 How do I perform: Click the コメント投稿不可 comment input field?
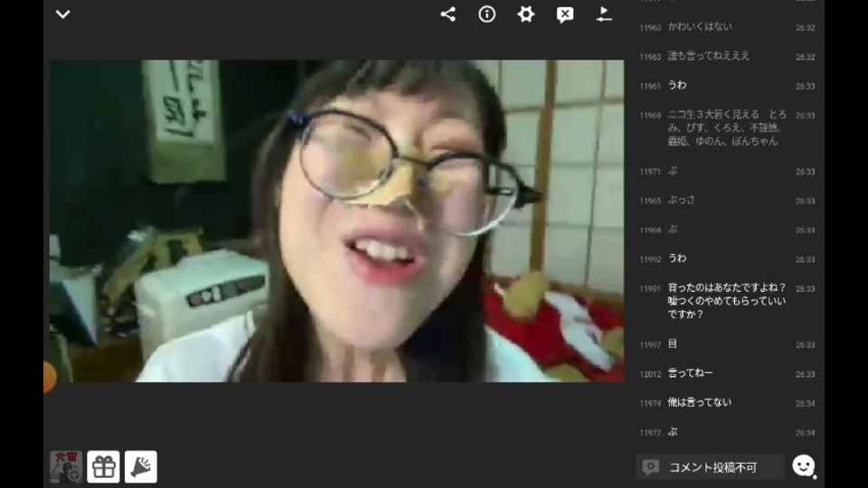[711, 467]
